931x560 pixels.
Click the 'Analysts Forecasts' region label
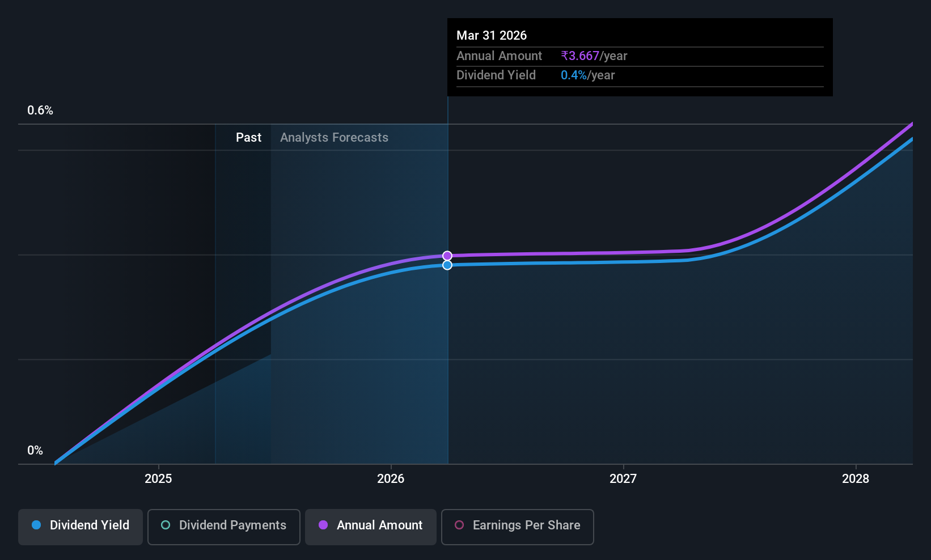pyautogui.click(x=334, y=138)
